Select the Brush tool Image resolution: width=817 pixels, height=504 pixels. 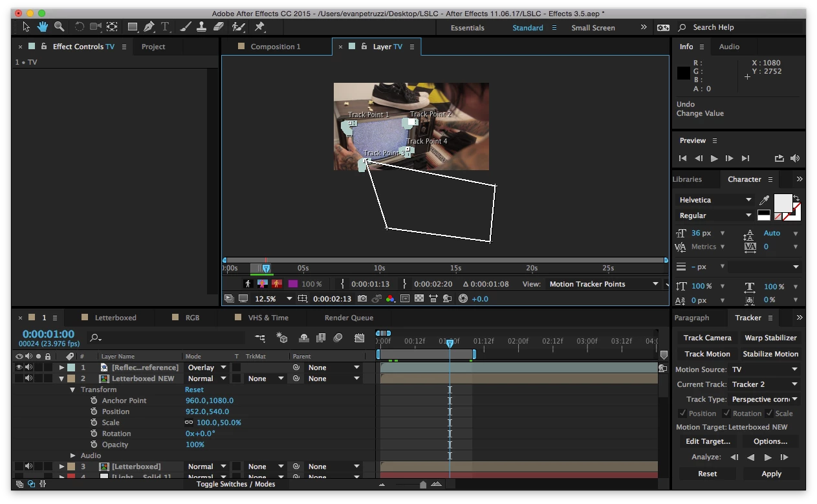coord(186,27)
